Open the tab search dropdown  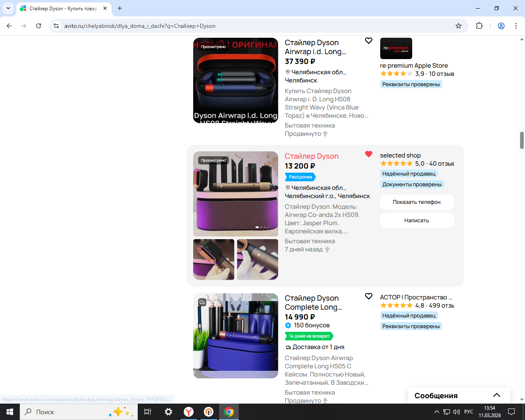point(8,8)
